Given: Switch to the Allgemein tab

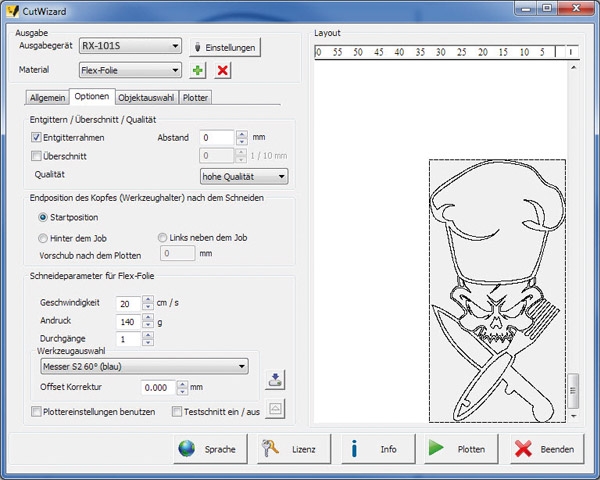Looking at the screenshot, I should click(48, 98).
